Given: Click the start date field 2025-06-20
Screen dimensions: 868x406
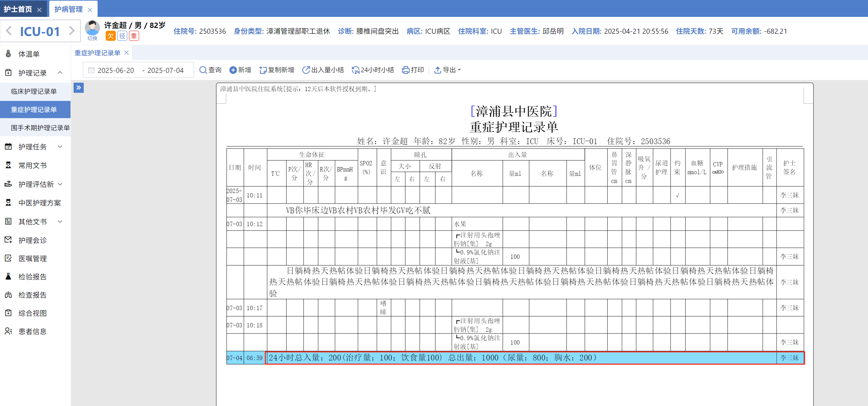Looking at the screenshot, I should [x=115, y=70].
